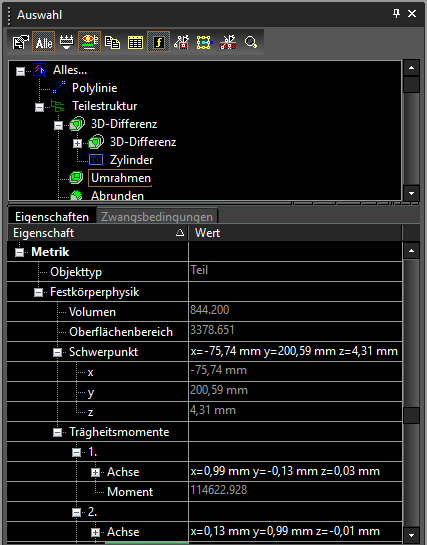427x545 pixels.
Task: Select the Volumen property row label
Action: coord(92,312)
